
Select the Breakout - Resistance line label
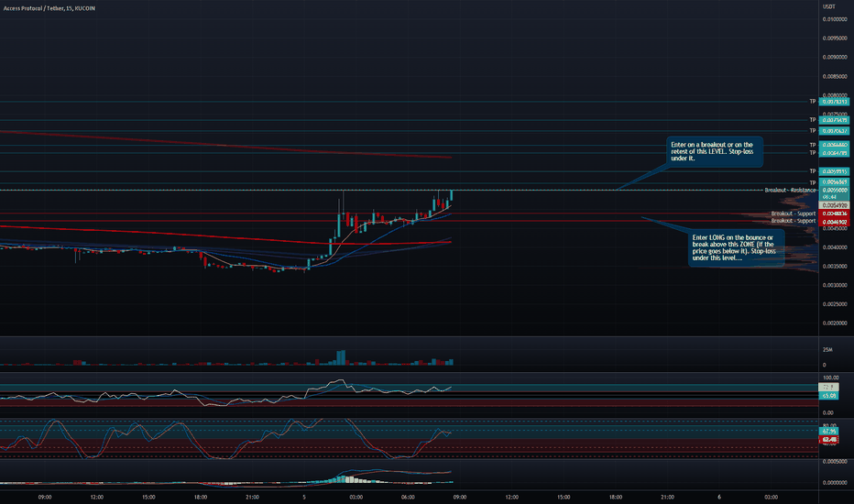pyautogui.click(x=790, y=191)
